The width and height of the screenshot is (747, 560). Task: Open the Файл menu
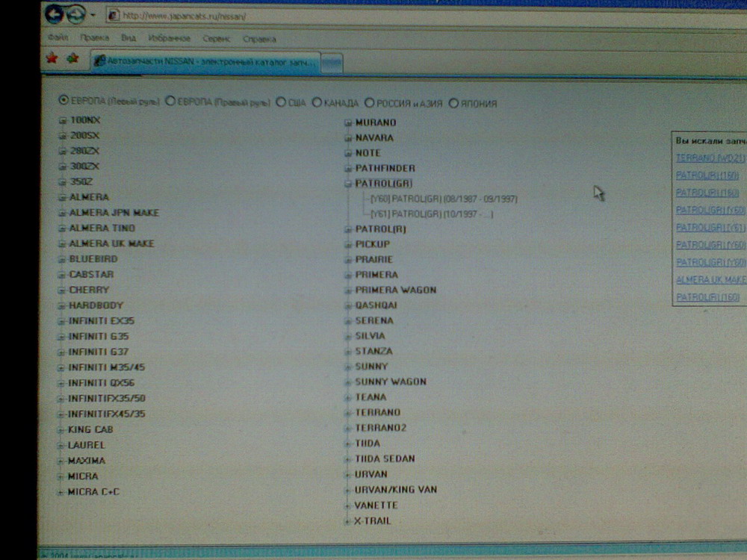pyautogui.click(x=58, y=37)
